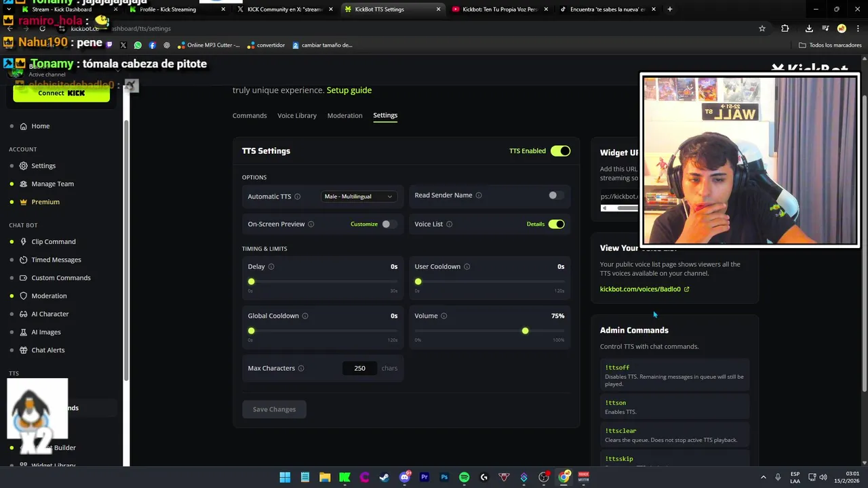Image resolution: width=868 pixels, height=488 pixels.
Task: Click the Connect KICK button
Action: (61, 94)
